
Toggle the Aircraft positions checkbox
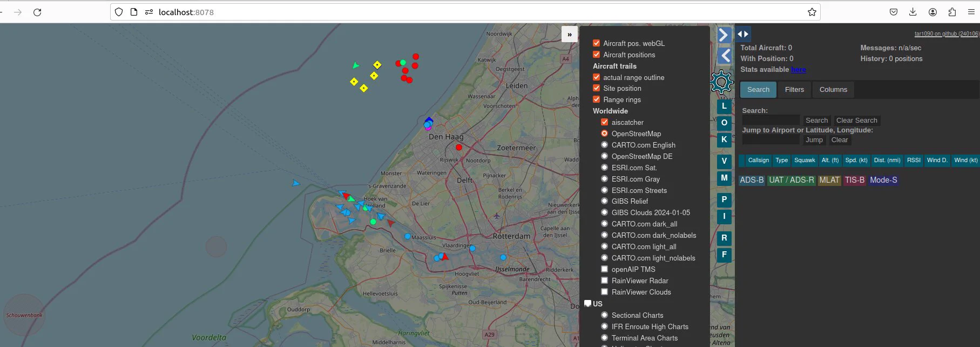tap(597, 55)
